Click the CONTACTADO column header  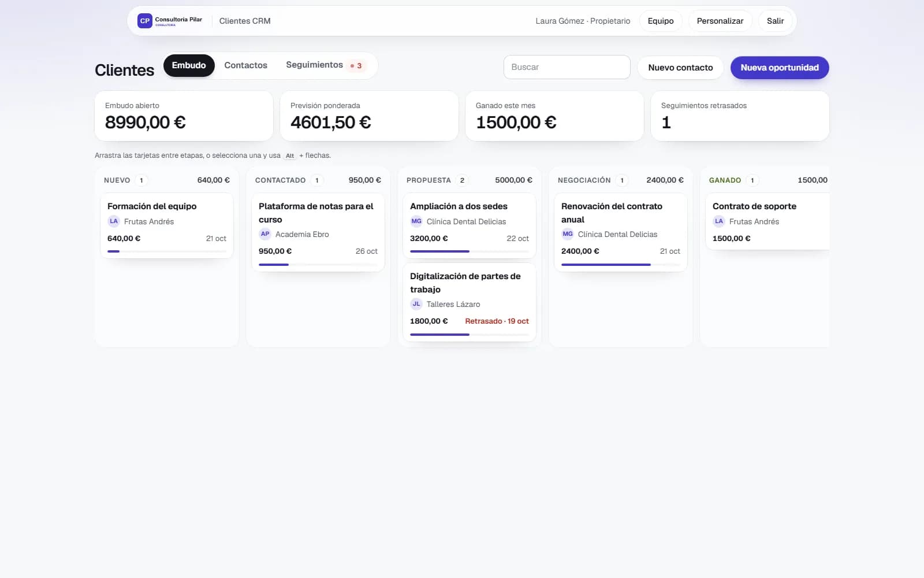(x=318, y=180)
